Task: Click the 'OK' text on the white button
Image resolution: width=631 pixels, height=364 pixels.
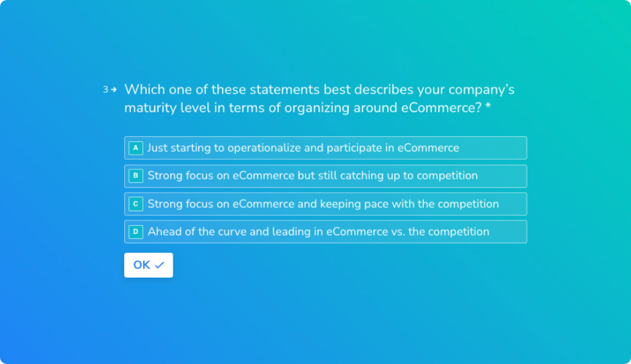Action: pos(141,265)
